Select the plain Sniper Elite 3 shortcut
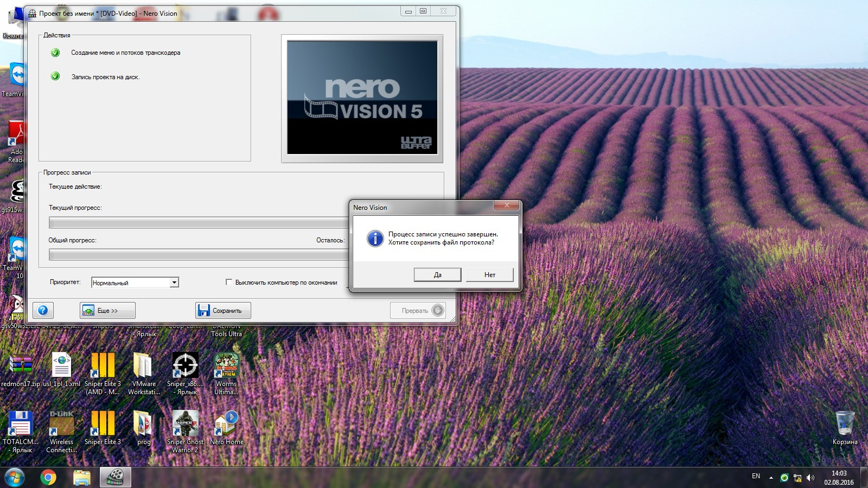The image size is (868, 488). (x=103, y=428)
